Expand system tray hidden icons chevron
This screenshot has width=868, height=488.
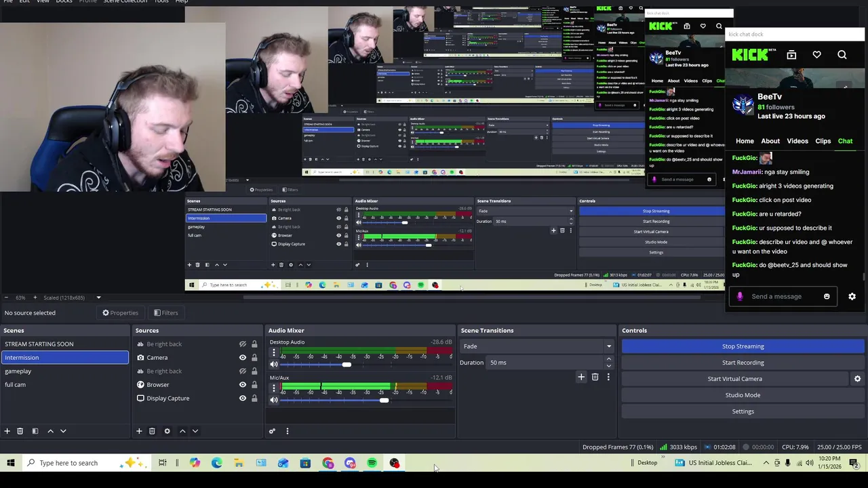766,463
